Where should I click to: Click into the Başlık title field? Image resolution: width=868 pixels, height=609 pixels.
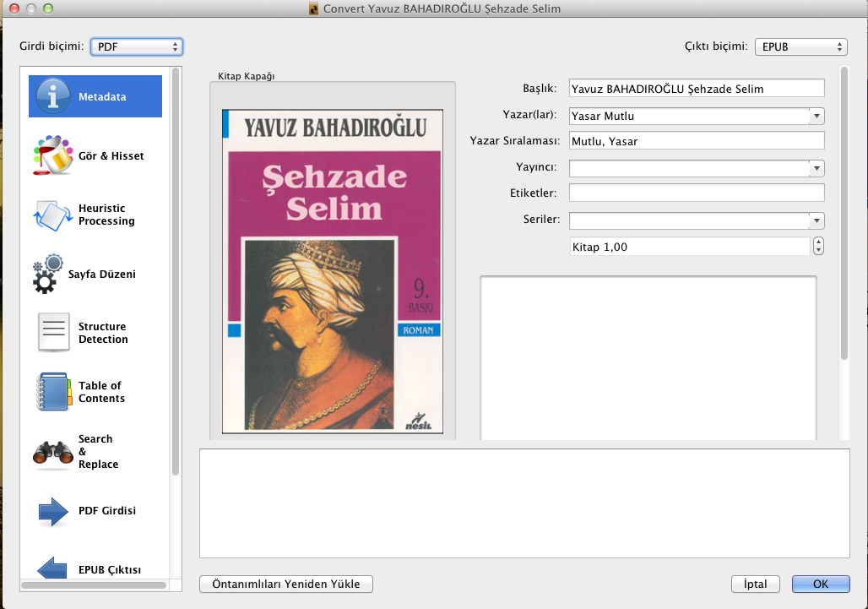(696, 88)
